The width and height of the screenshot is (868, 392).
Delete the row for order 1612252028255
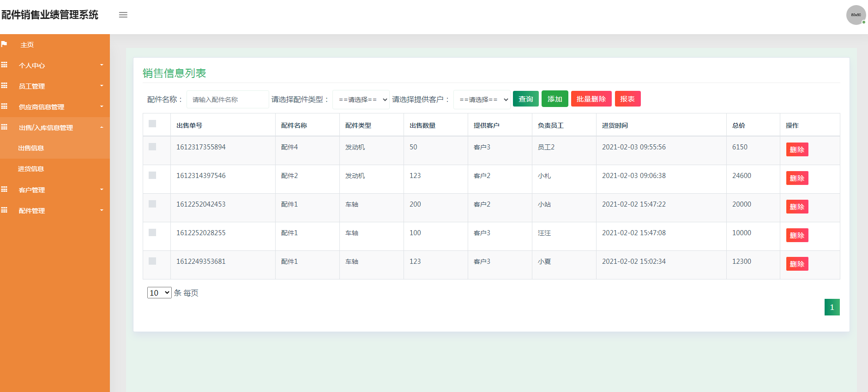(797, 235)
